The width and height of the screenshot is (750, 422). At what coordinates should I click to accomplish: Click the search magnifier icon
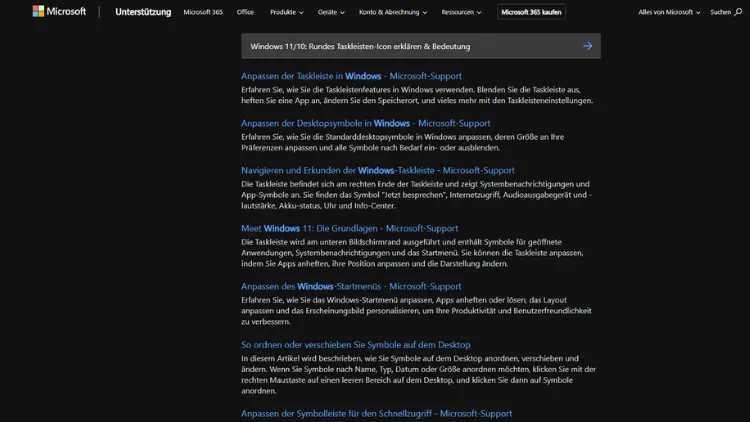click(x=738, y=12)
